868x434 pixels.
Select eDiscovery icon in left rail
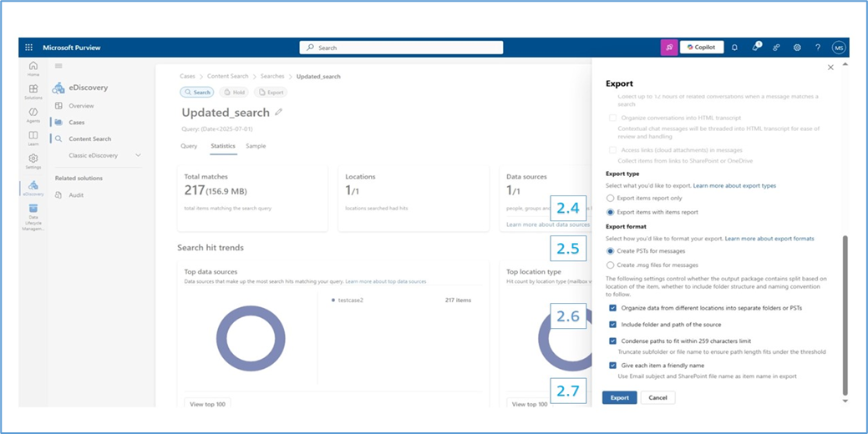pos(33,188)
